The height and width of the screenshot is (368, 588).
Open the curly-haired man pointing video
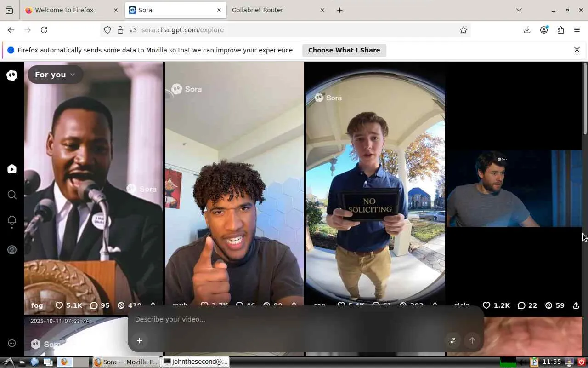(x=234, y=184)
